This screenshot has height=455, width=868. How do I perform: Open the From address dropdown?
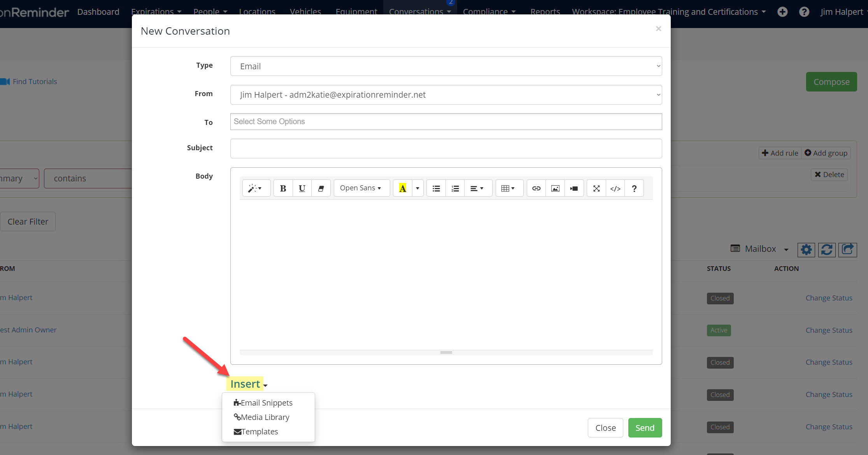(x=445, y=95)
